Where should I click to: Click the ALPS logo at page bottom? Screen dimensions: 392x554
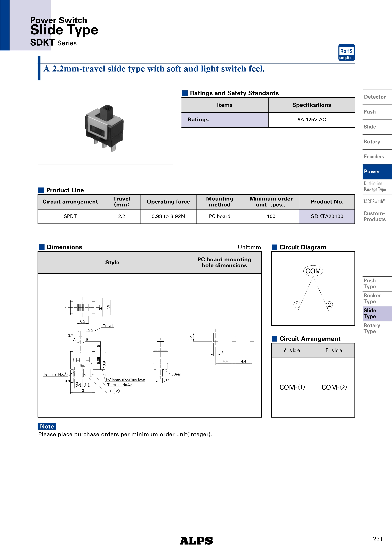196,541
